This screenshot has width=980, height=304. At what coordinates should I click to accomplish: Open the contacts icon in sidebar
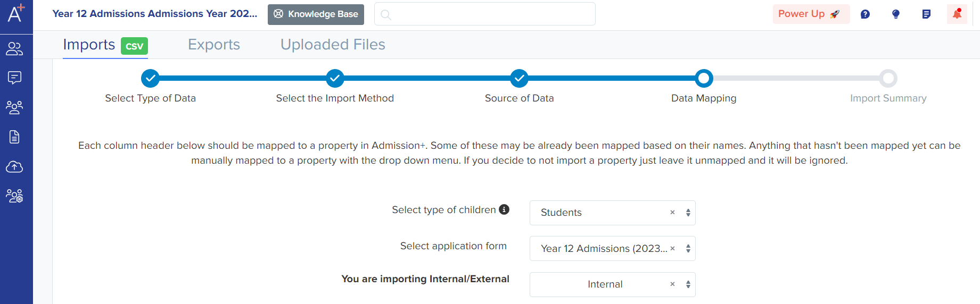click(x=14, y=49)
